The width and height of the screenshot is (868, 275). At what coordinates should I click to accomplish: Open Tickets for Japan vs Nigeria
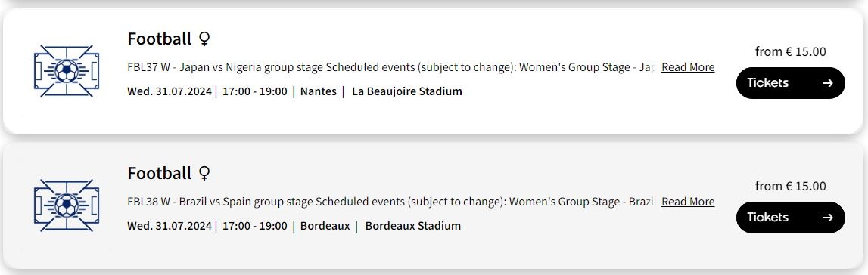791,83
